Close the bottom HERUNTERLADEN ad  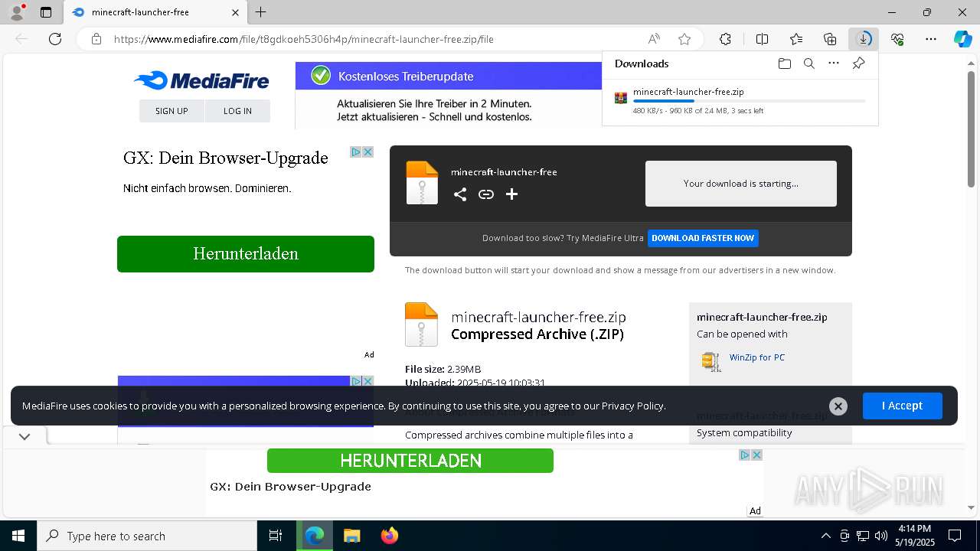point(756,455)
